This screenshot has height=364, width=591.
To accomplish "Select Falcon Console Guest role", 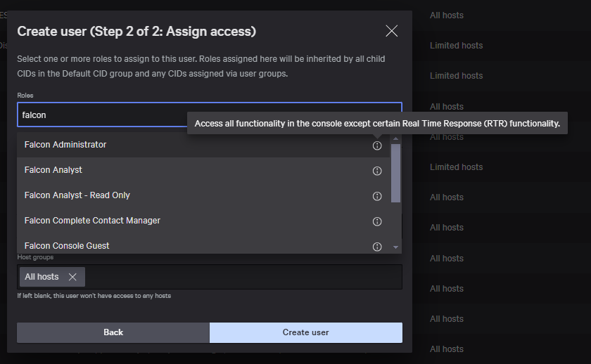I will pos(203,245).
